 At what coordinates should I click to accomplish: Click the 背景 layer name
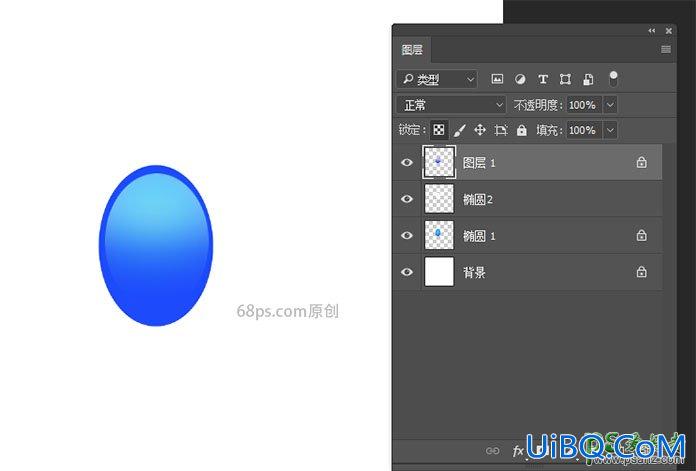474,273
